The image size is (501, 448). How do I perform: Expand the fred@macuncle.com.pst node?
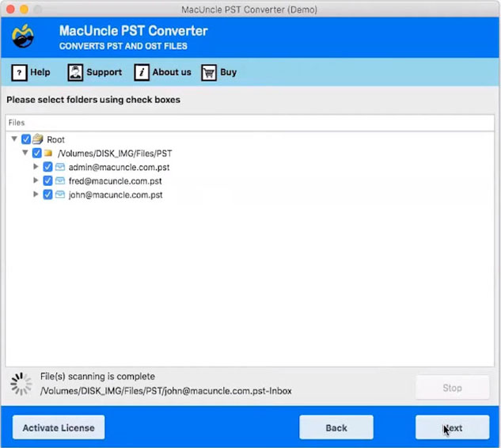click(x=36, y=180)
